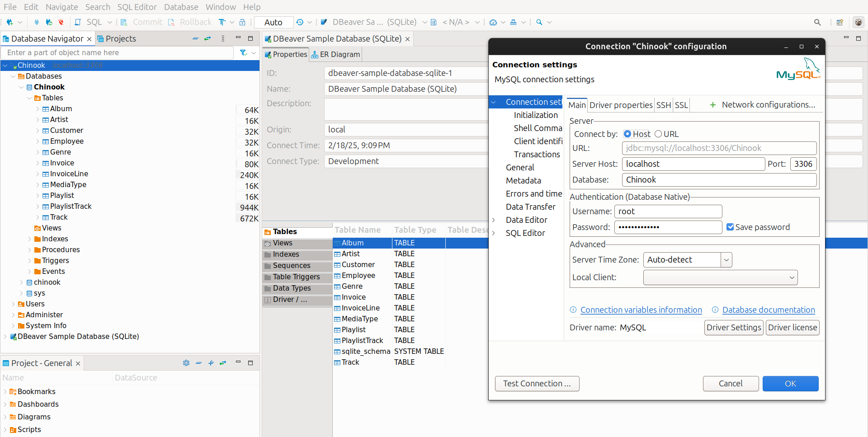Image resolution: width=868 pixels, height=437 pixels.
Task: Open the Database menu
Action: tap(181, 7)
